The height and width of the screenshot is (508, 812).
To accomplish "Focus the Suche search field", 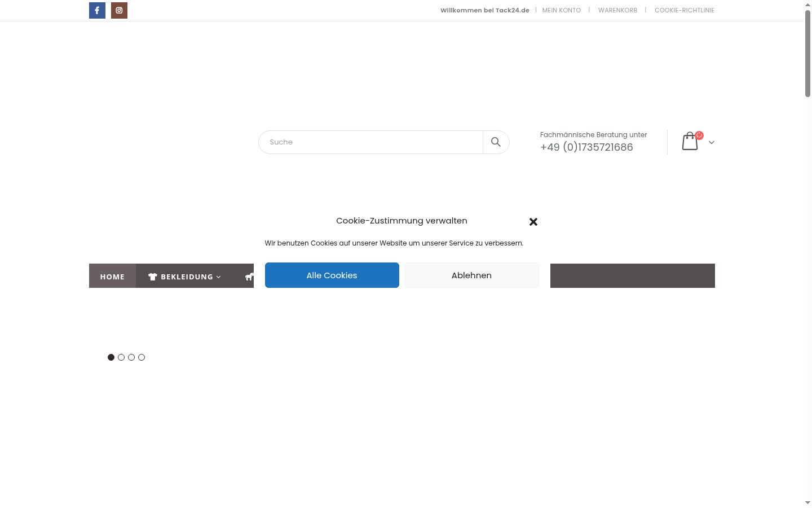I will 370,142.
